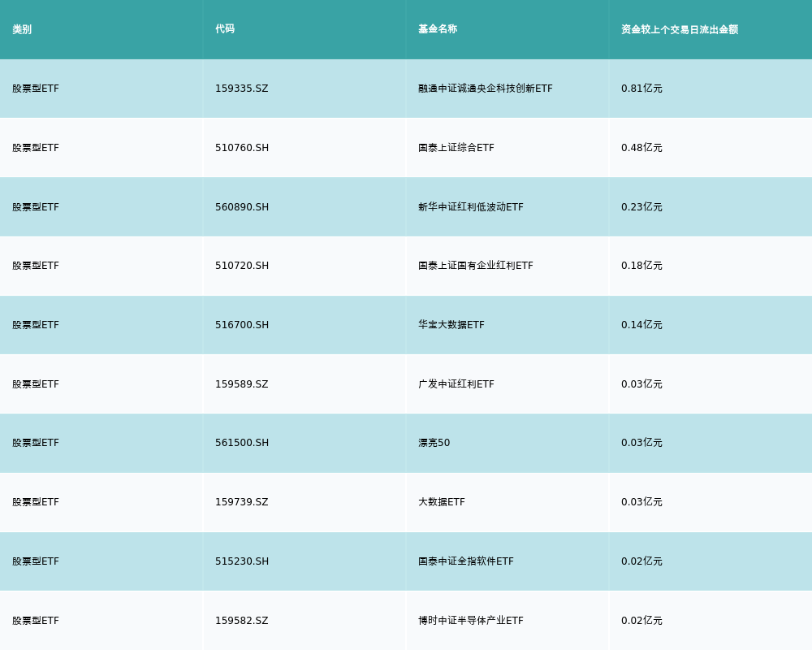The image size is (812, 650).
Task: Click fund name 博时中证半导体产业ETF
Action: pos(471,621)
